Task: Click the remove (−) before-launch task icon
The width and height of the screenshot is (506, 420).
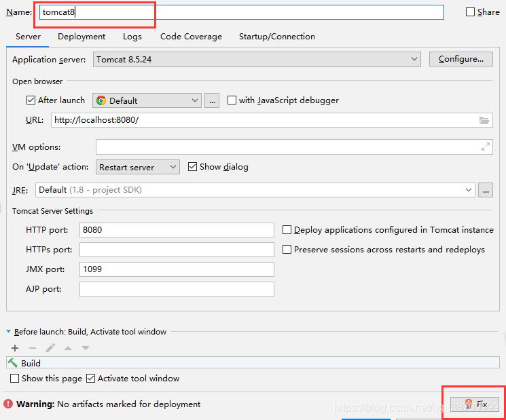Action: pyautogui.click(x=33, y=348)
